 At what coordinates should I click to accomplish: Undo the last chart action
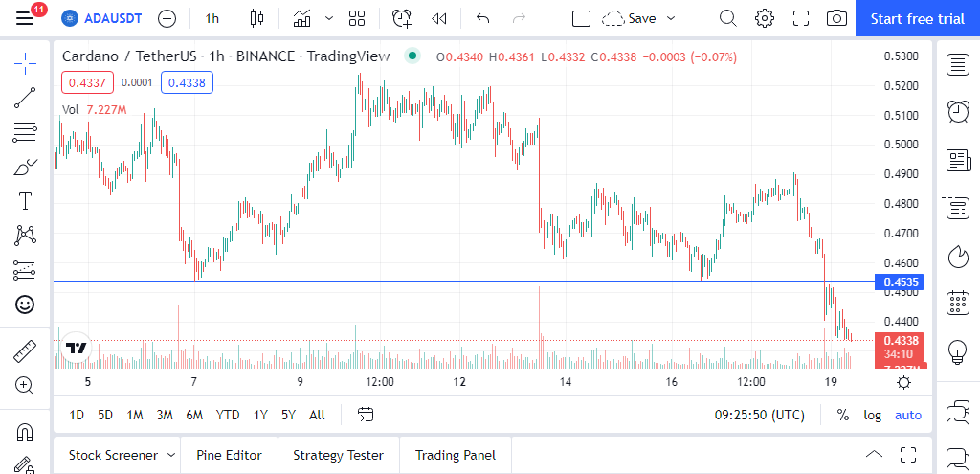(x=482, y=19)
